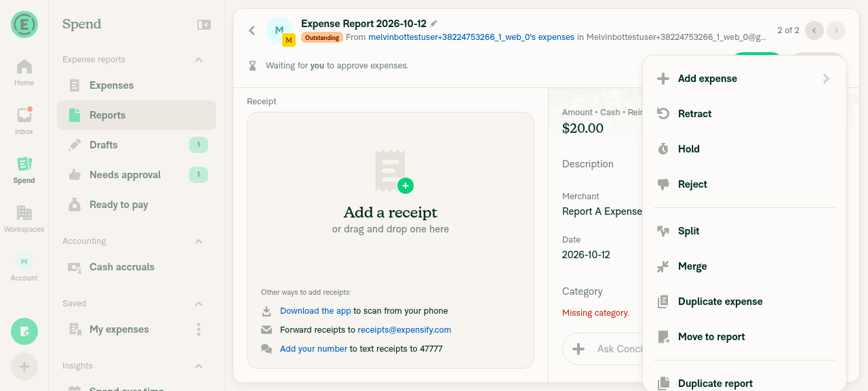
Task: Collapse the Insights section
Action: point(199,366)
